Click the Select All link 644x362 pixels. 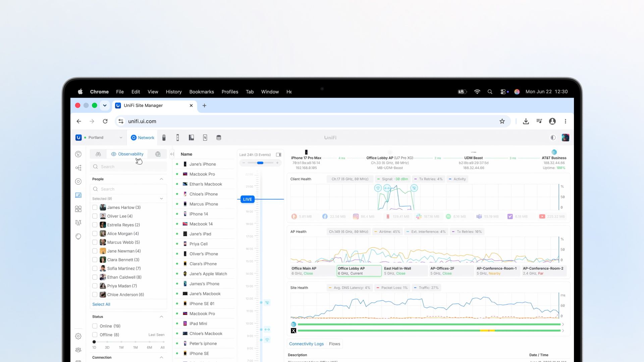101,304
